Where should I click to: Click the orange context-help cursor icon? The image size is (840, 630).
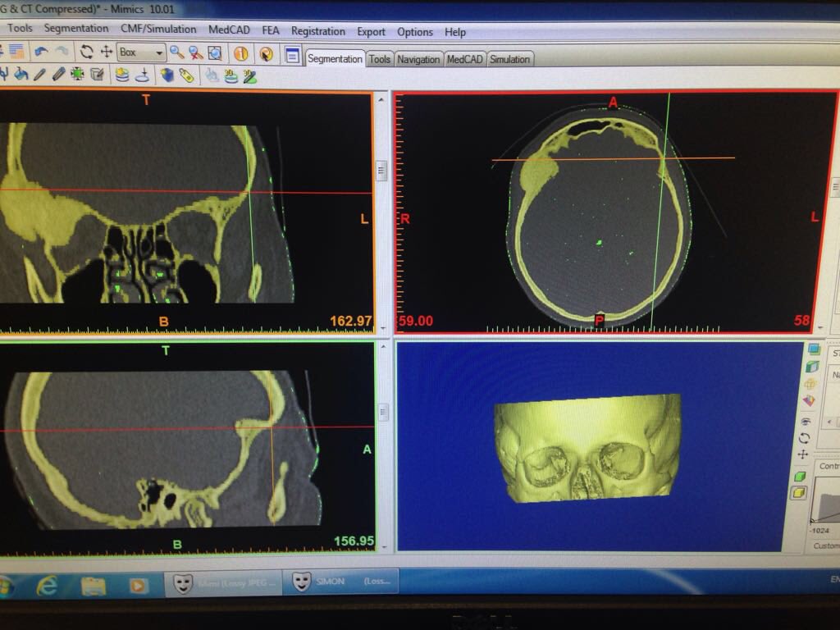click(266, 54)
